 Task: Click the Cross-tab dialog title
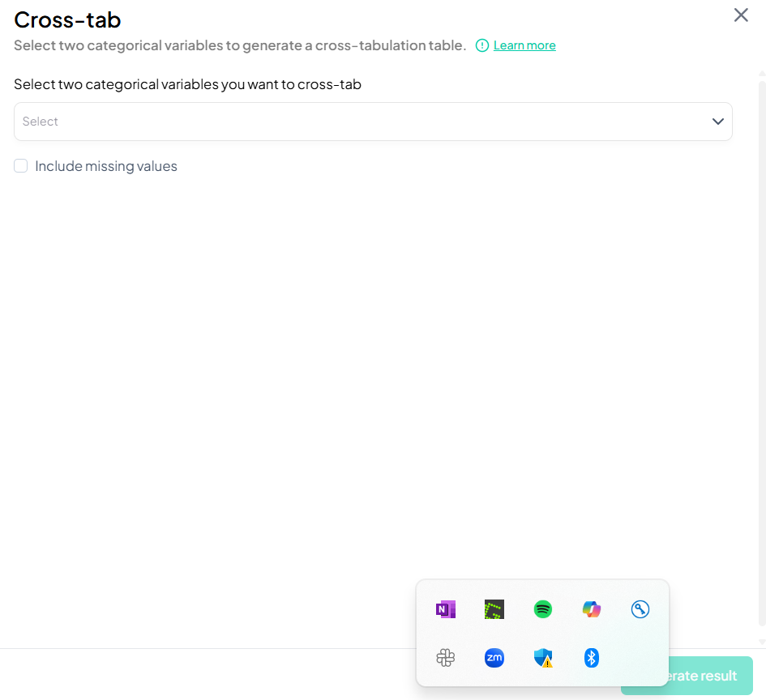67,19
